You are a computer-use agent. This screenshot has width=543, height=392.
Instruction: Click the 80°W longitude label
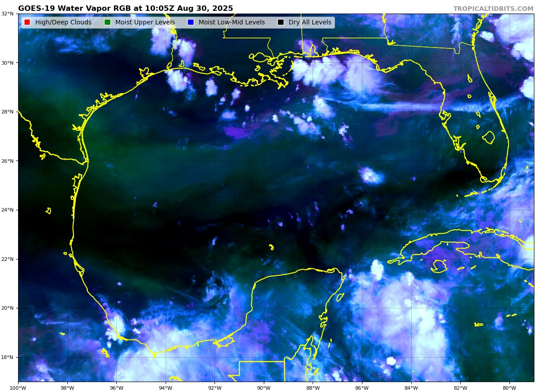(x=510, y=387)
